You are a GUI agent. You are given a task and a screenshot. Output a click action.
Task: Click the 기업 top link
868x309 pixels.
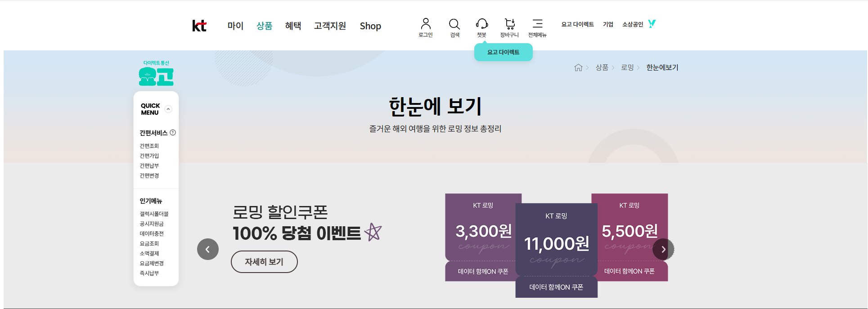608,24
